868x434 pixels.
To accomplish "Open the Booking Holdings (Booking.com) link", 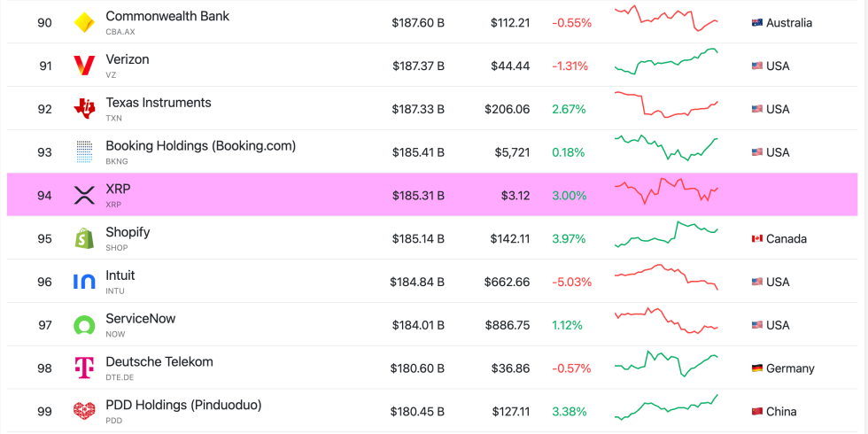I will 200,145.
